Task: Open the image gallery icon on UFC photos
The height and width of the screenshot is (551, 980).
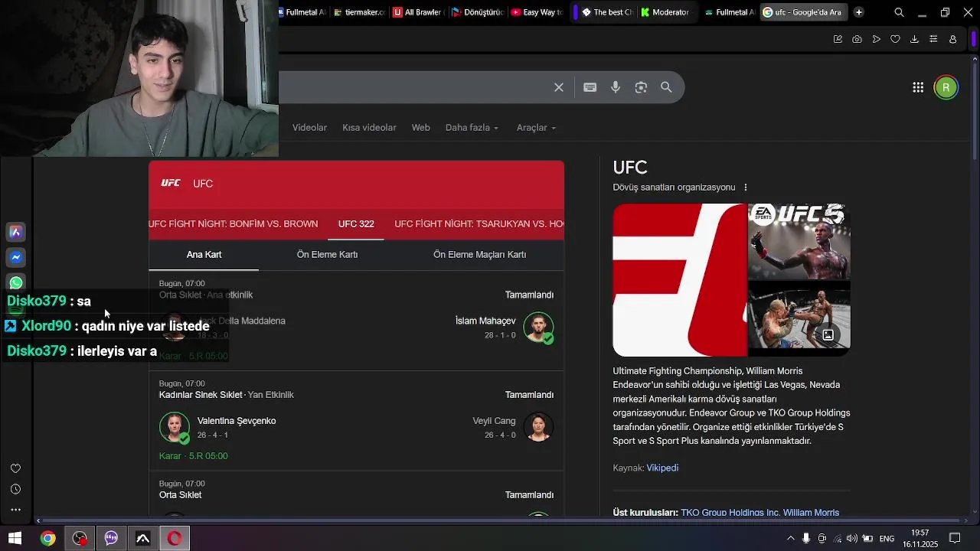Action: 828,334
